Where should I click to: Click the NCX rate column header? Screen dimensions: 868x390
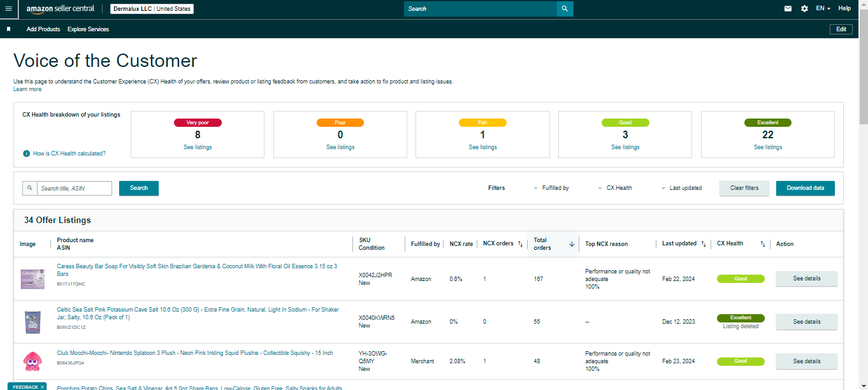pos(461,244)
